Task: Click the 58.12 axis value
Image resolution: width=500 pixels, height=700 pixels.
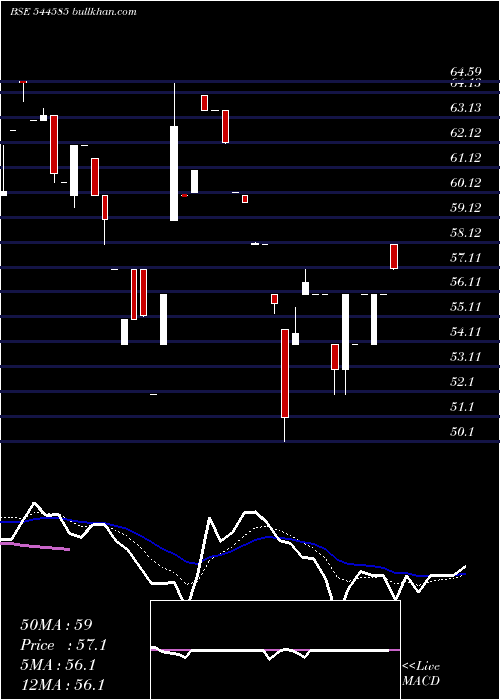Action: 466,233
